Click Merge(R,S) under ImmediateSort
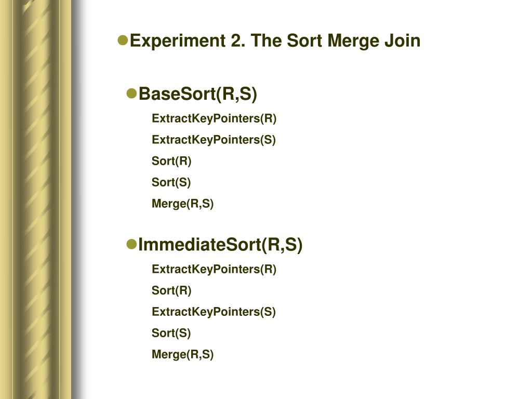The height and width of the screenshot is (399, 532). (x=182, y=354)
